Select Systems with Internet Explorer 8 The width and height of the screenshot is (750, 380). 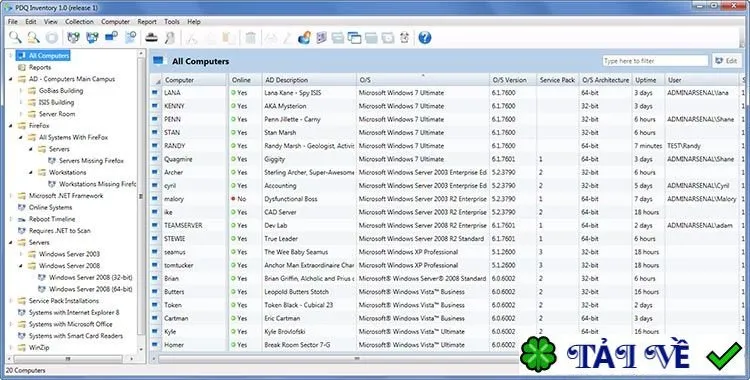74,313
